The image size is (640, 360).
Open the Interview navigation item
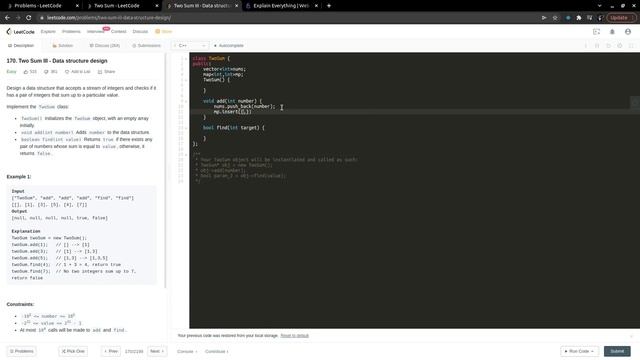[x=95, y=31]
